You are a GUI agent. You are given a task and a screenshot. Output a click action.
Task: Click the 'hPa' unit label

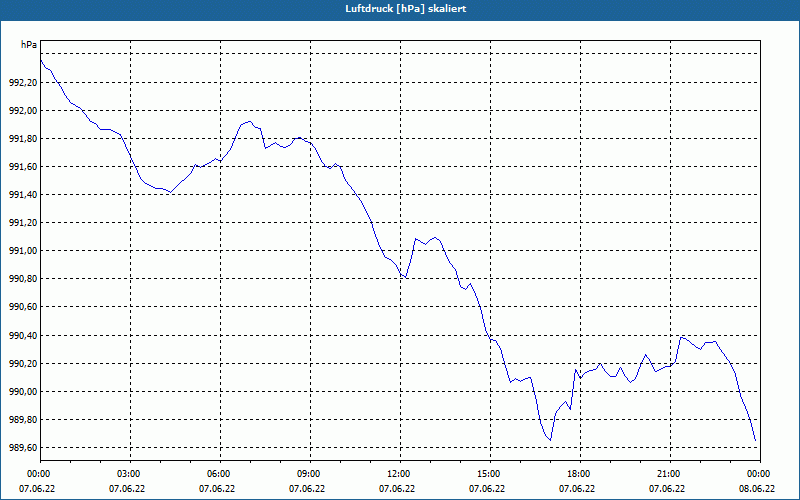click(x=29, y=45)
